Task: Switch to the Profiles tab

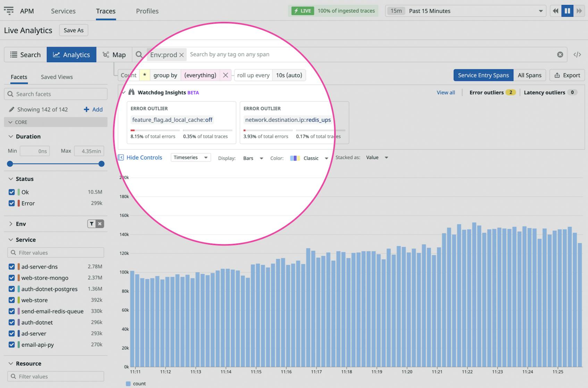Action: tap(147, 11)
